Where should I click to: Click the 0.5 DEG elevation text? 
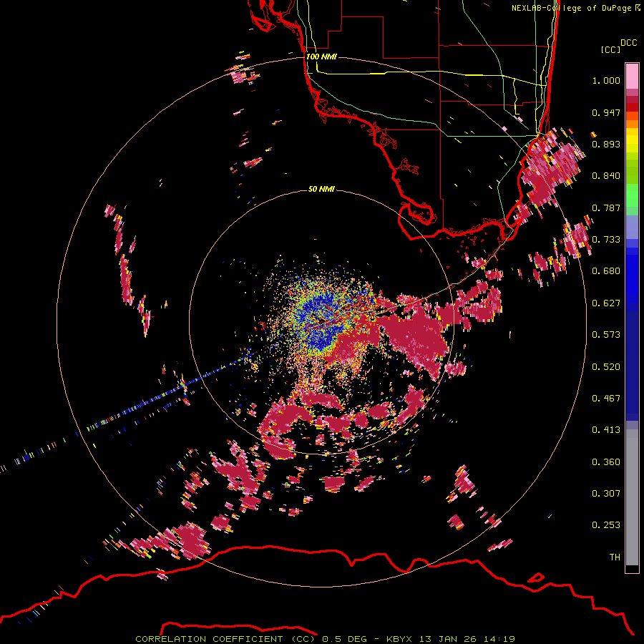click(x=344, y=639)
